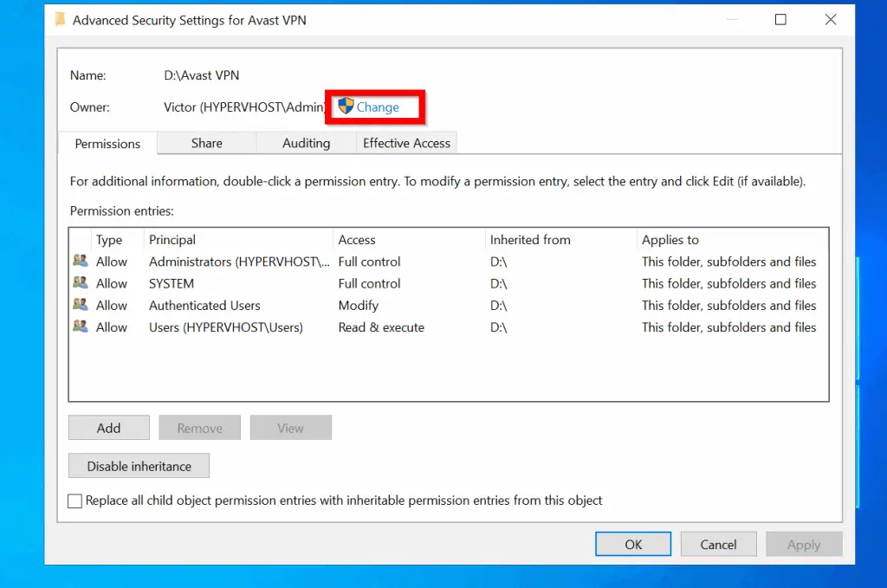
Task: Click the user icon for the SYSTEM entry
Action: [x=80, y=283]
